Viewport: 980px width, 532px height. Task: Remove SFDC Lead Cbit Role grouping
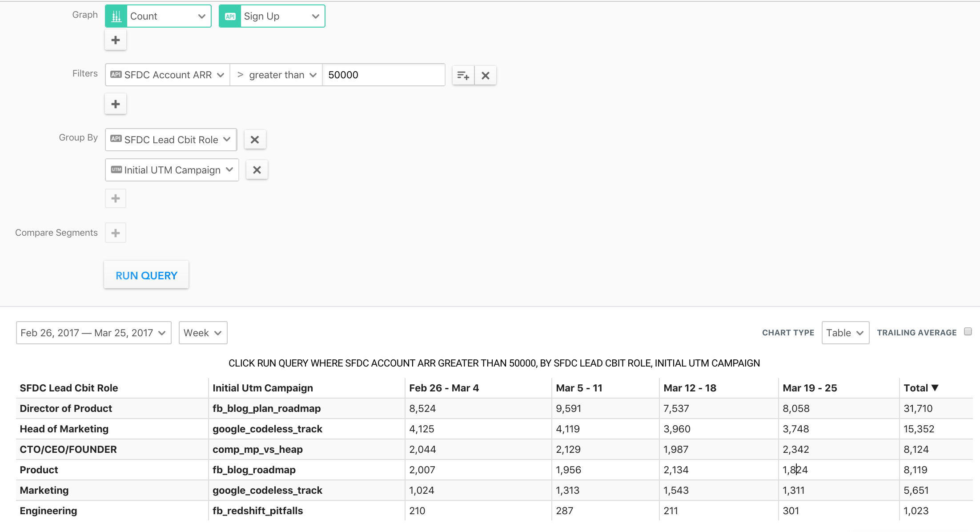tap(255, 140)
